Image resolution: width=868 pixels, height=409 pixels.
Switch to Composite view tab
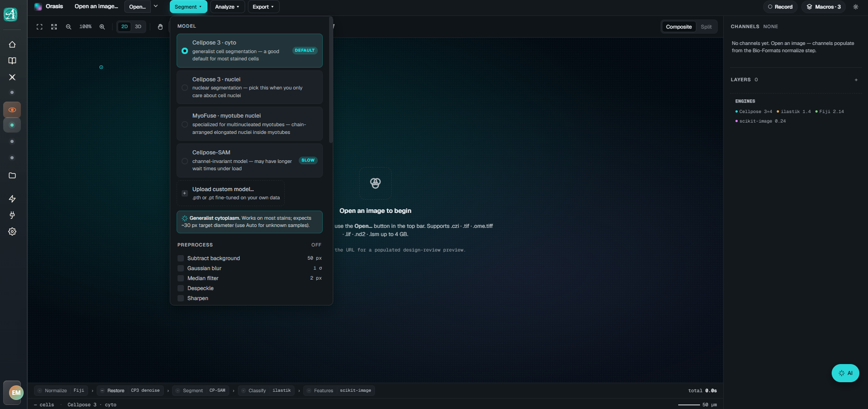coord(679,27)
